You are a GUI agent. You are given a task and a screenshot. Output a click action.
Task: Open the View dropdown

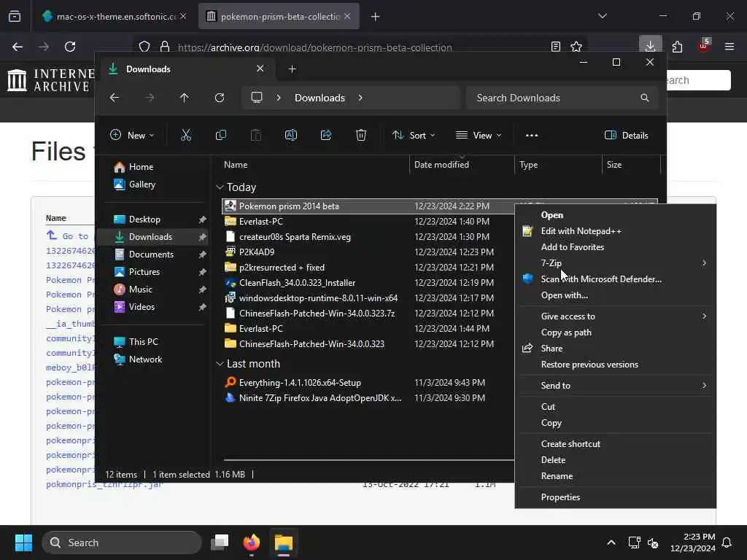pos(479,135)
